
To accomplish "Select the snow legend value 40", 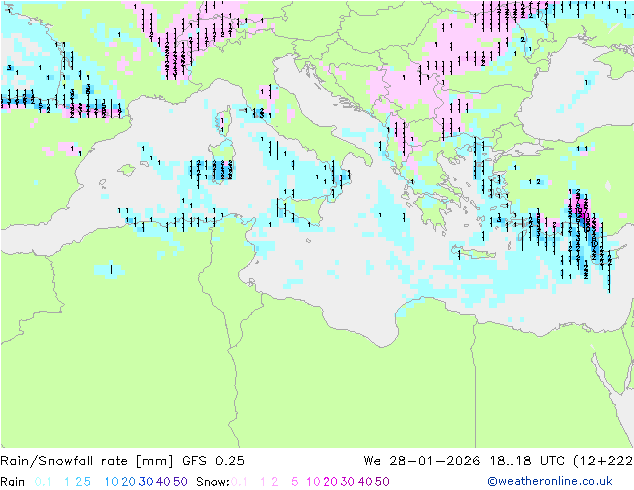I will (365, 482).
